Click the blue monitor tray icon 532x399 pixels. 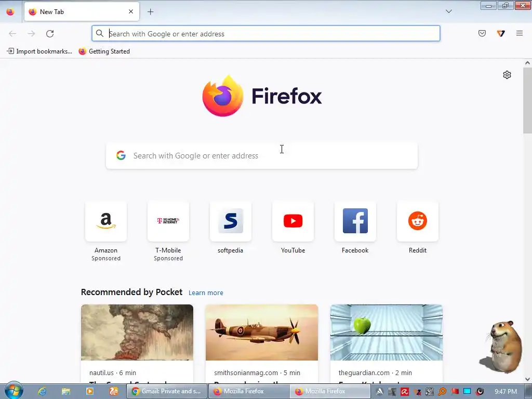pos(467,391)
